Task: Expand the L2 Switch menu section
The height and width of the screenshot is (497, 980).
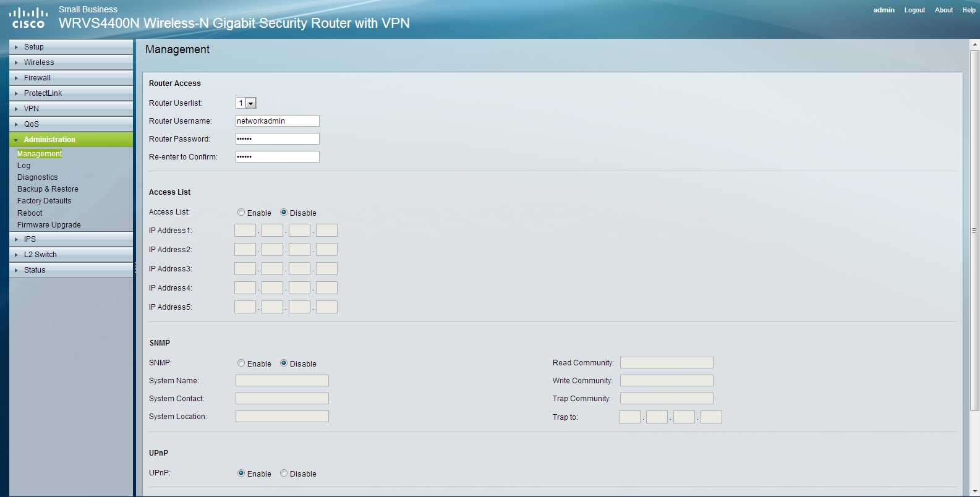Action: point(71,255)
